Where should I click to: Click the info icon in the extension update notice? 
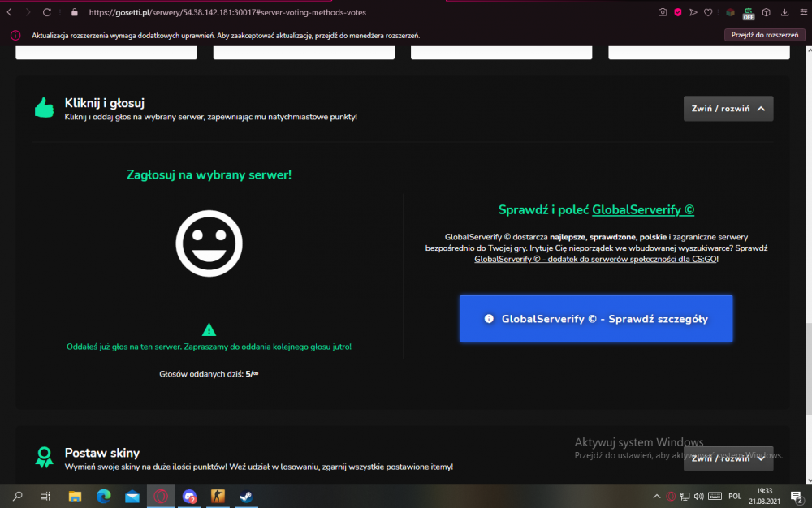click(15, 35)
